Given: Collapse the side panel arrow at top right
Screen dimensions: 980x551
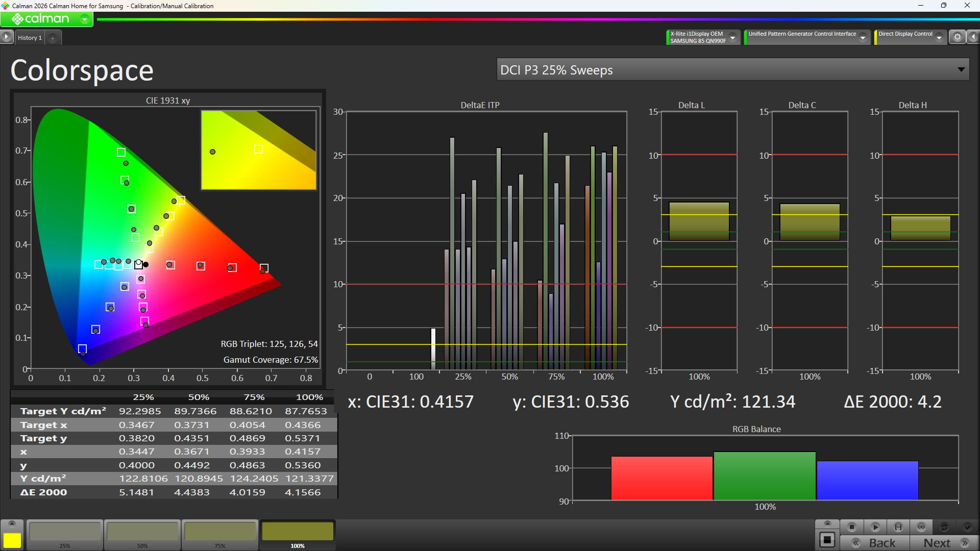Looking at the screenshot, I should [x=973, y=37].
